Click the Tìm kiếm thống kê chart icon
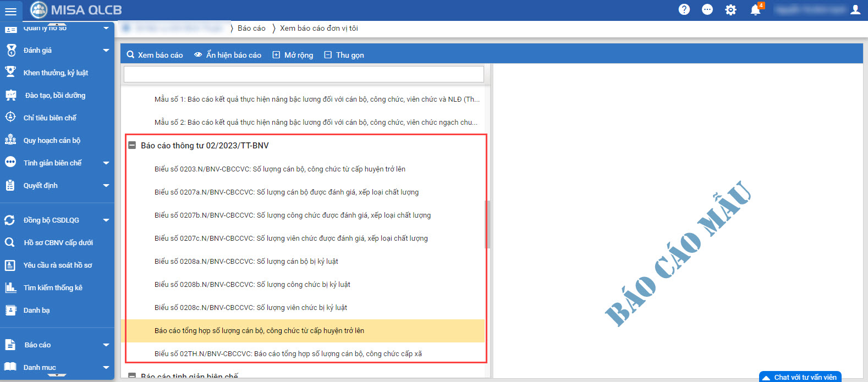Screen dimensions: 868x382 tap(10, 287)
